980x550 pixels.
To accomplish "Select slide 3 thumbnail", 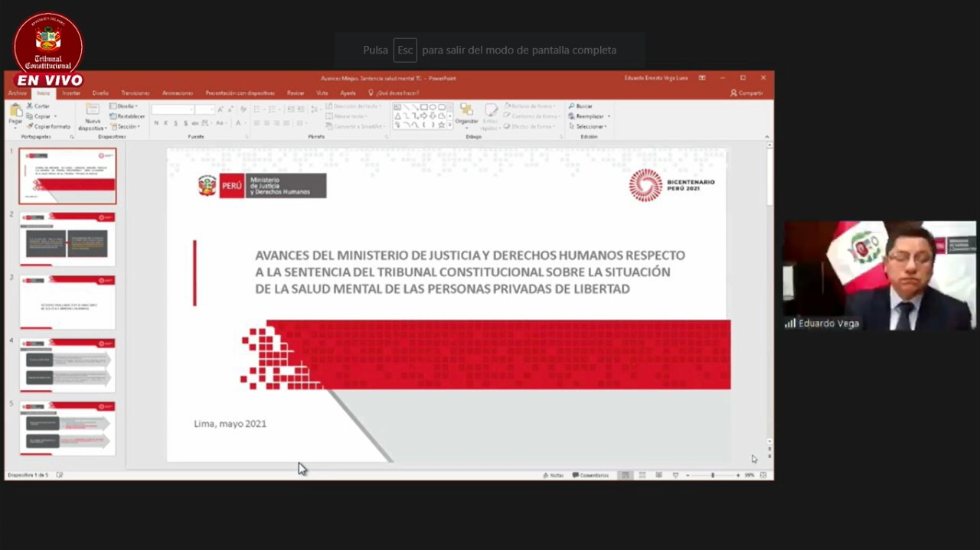I will pyautogui.click(x=67, y=302).
